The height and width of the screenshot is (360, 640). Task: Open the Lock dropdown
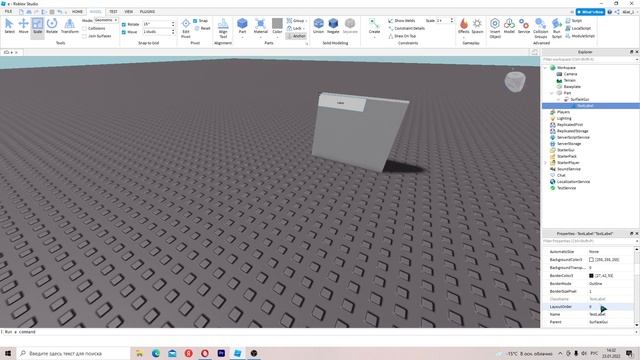point(295,28)
